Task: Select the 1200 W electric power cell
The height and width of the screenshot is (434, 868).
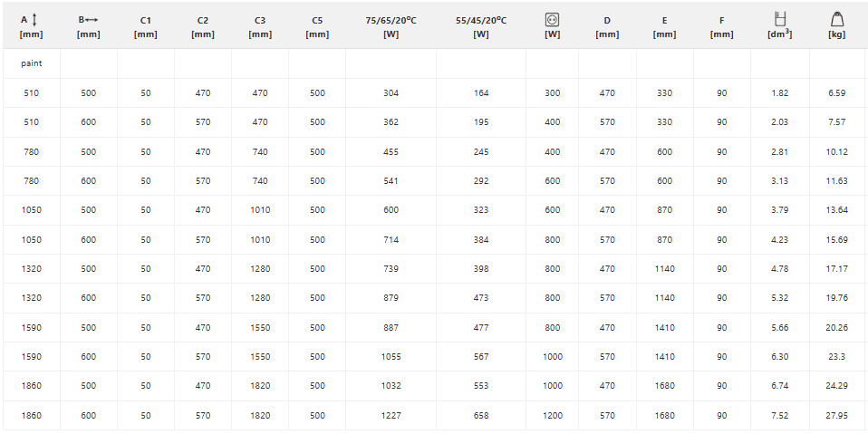Action: 552,416
